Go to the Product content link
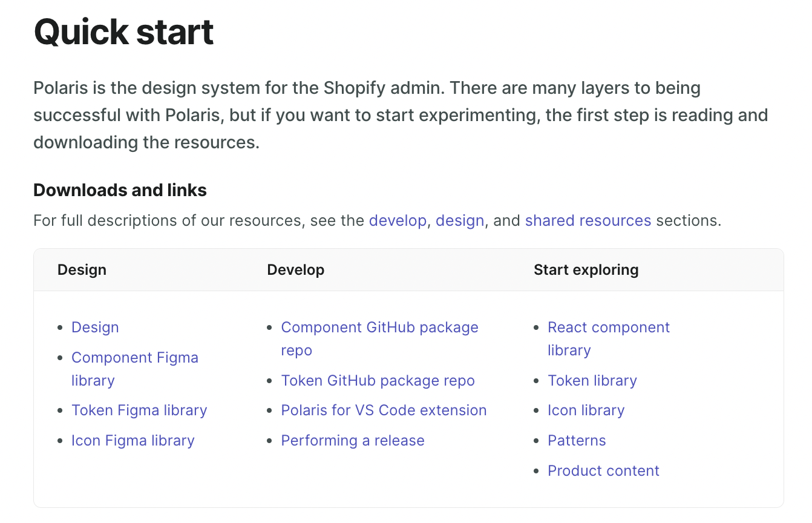Image resolution: width=812 pixels, height=523 pixels. (x=603, y=471)
